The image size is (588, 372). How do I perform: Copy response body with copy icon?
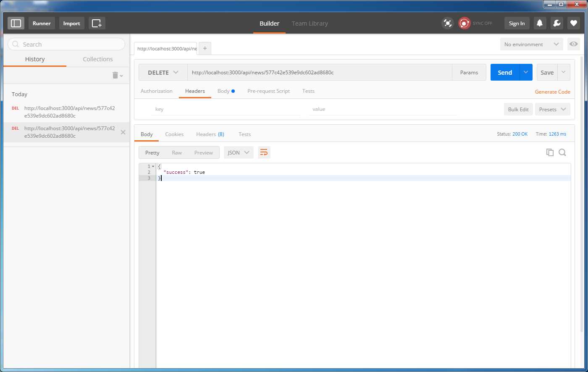(550, 152)
